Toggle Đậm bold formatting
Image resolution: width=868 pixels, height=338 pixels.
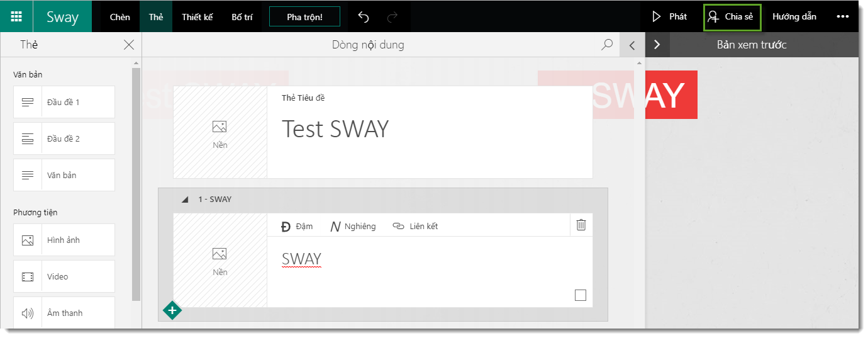point(296,226)
